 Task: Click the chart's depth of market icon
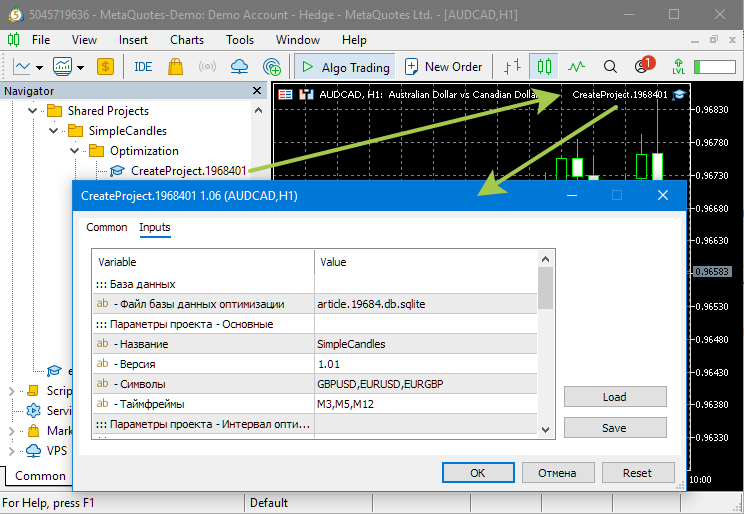pos(285,94)
